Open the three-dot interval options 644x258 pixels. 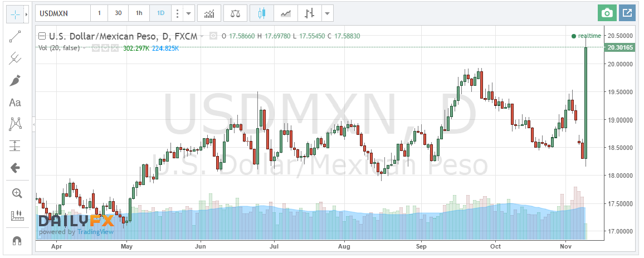tap(177, 13)
